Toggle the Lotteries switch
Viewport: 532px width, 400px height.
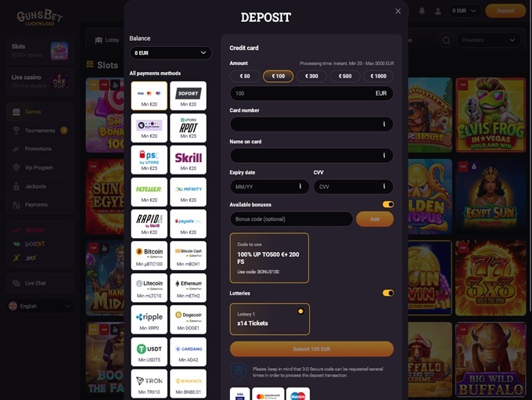387,293
